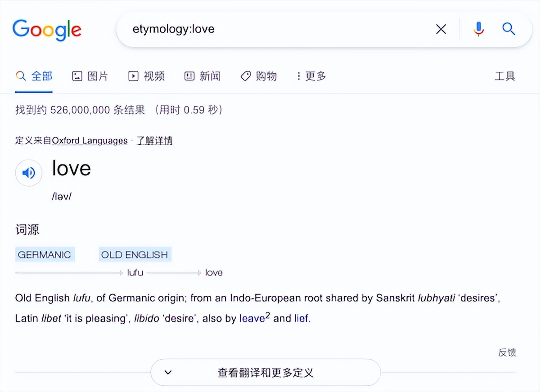Click the GERMANIC highlighted chip
This screenshot has height=392, width=540.
click(45, 254)
